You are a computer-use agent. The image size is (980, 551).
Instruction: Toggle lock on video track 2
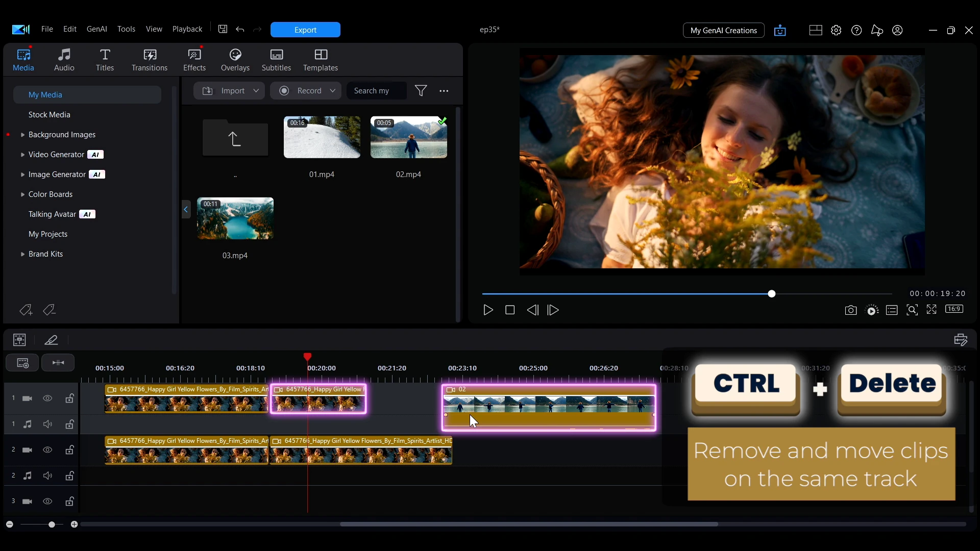coord(69,450)
